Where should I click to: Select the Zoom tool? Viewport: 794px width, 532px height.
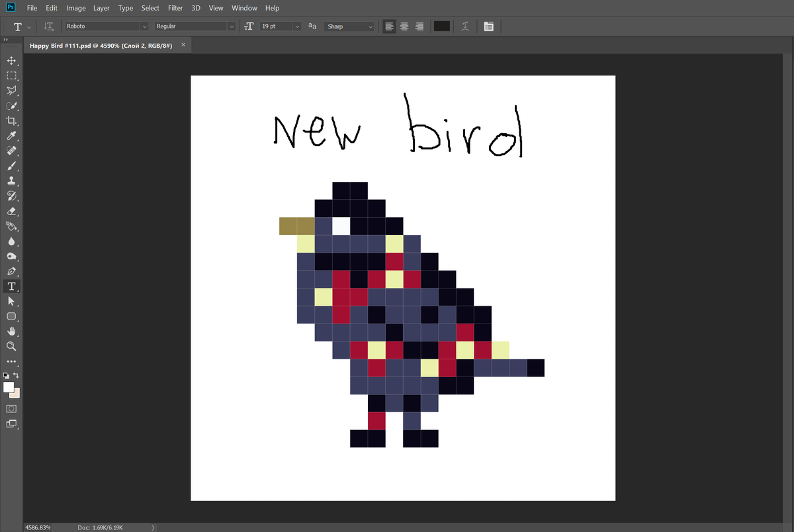(x=11, y=346)
